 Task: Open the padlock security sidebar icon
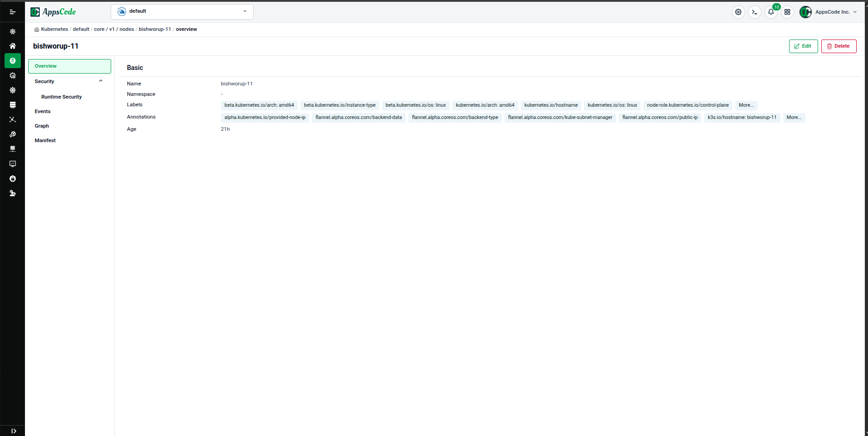(x=13, y=178)
